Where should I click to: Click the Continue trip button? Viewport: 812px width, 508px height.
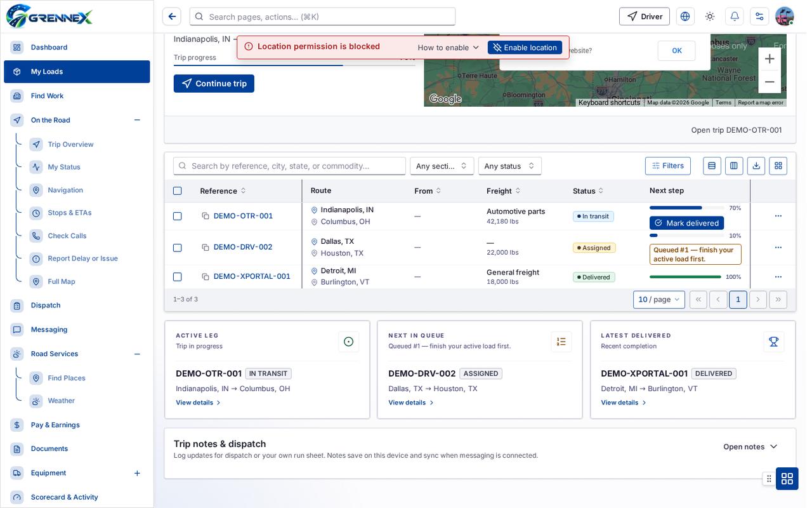214,84
